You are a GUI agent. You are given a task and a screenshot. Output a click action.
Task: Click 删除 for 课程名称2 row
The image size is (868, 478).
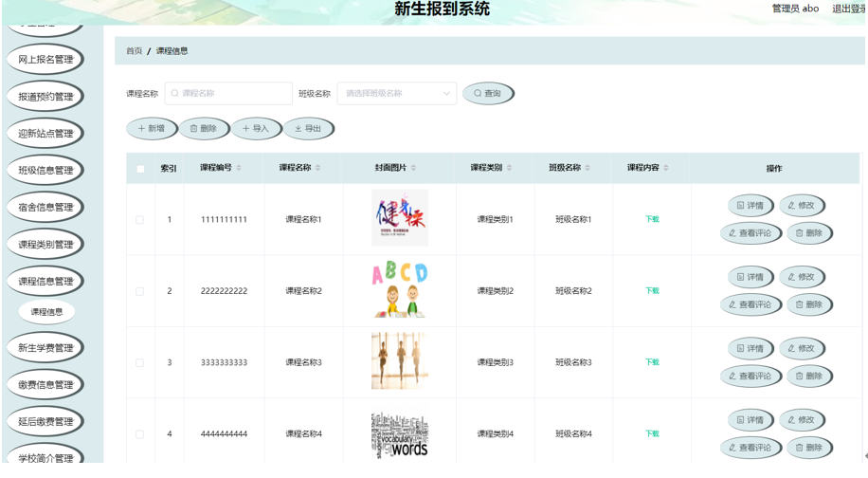point(809,304)
